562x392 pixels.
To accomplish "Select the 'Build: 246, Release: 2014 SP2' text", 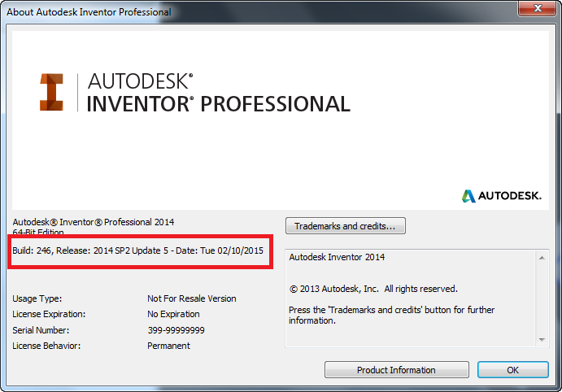I will click(138, 250).
